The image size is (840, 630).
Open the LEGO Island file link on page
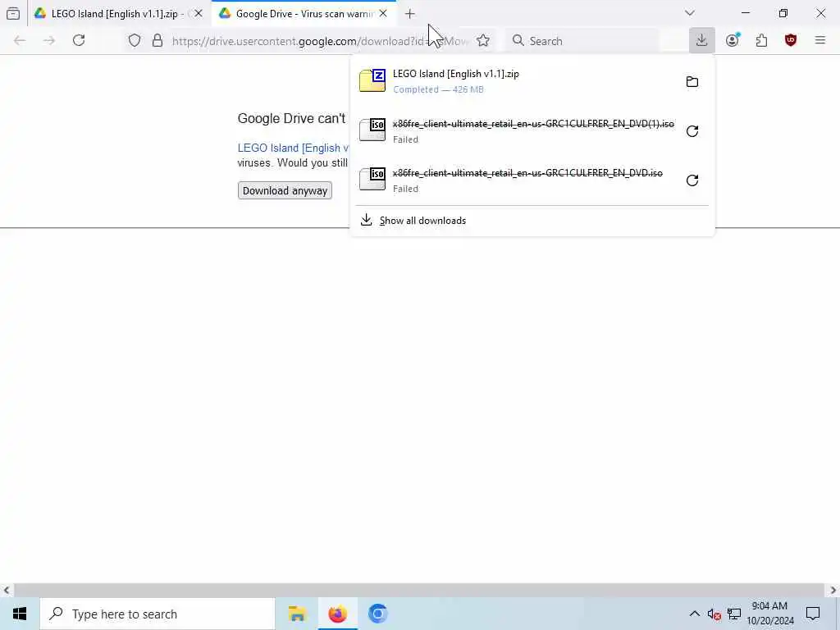(293, 148)
